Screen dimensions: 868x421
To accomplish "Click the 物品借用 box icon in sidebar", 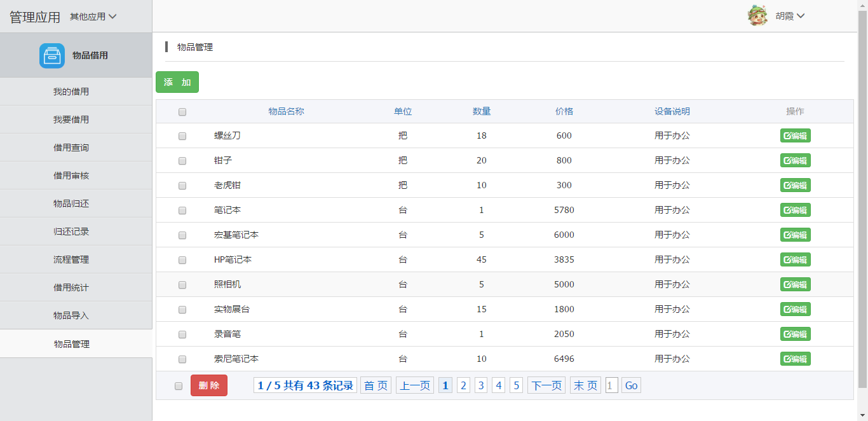I will point(51,56).
